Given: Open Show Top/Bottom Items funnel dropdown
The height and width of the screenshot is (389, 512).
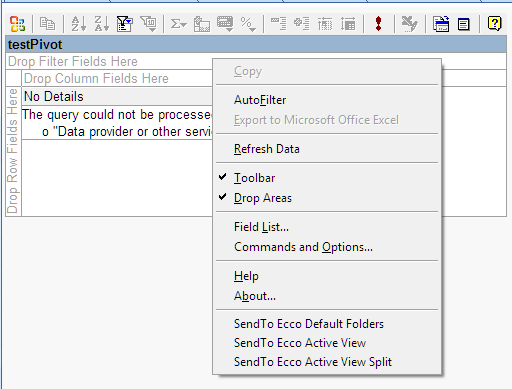Looking at the screenshot, I should (148, 24).
